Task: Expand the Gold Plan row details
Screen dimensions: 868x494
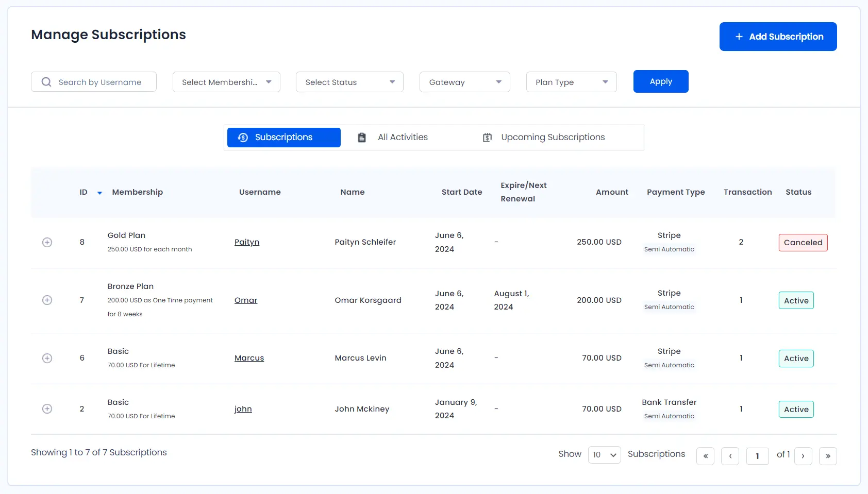Action: pyautogui.click(x=47, y=242)
